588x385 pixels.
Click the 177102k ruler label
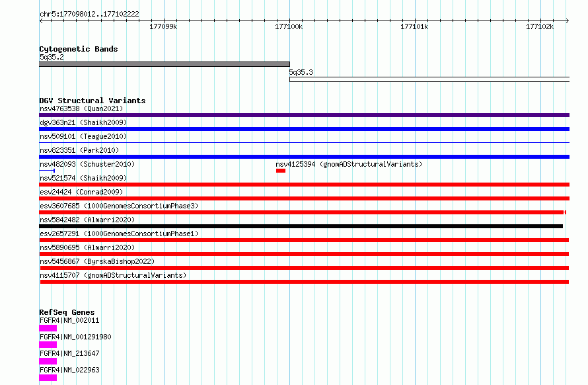540,27
